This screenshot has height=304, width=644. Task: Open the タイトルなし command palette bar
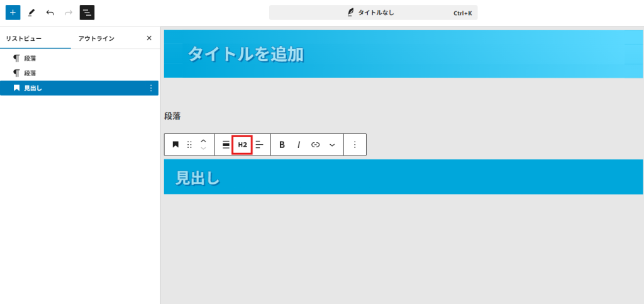click(373, 13)
